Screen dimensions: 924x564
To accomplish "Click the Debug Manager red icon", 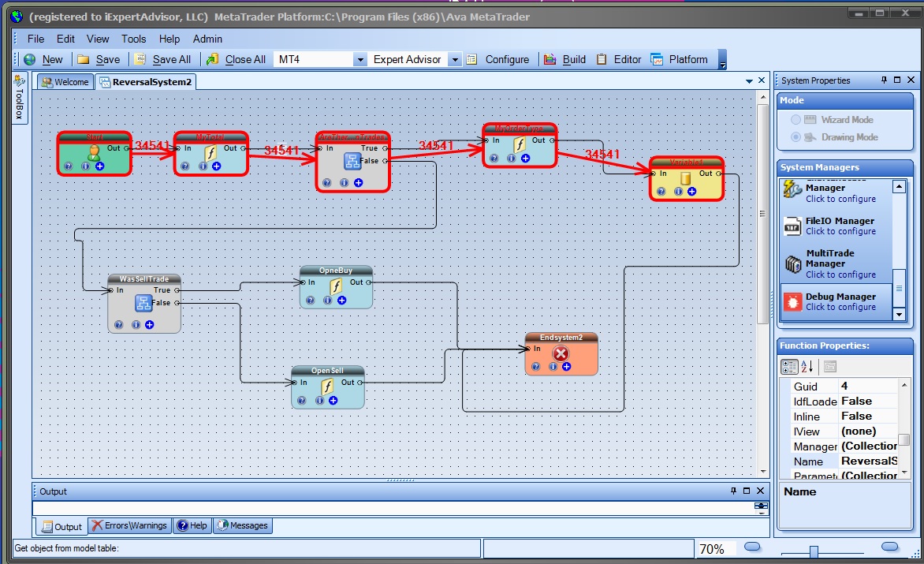I will (x=792, y=302).
